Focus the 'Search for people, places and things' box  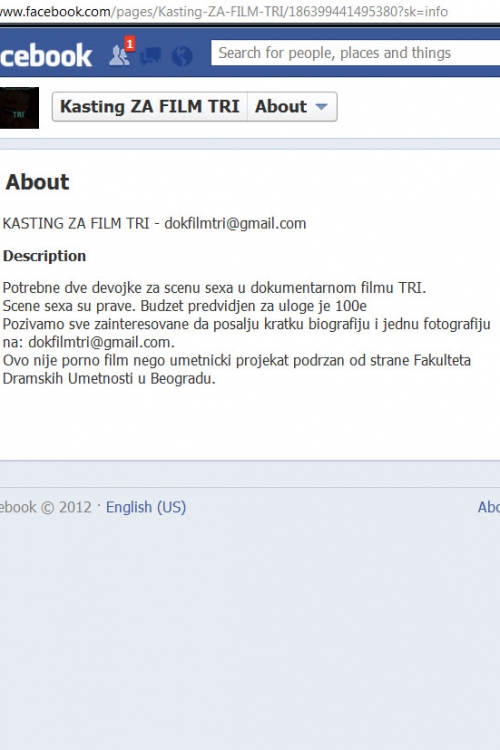click(356, 53)
